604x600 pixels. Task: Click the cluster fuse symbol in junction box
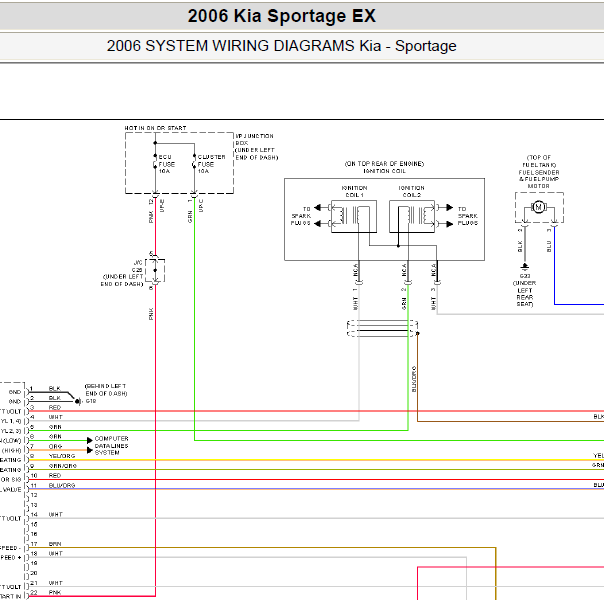coord(194,162)
